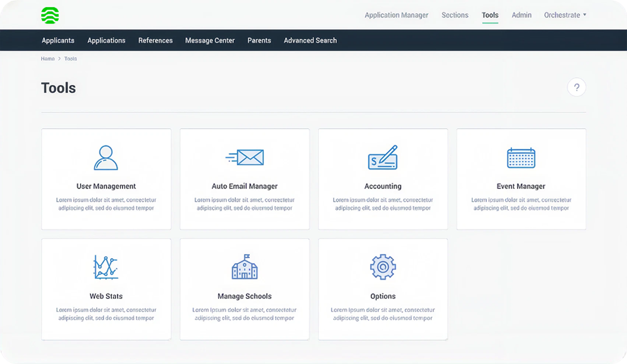Click the green striped logo
627x364 pixels.
(x=50, y=15)
